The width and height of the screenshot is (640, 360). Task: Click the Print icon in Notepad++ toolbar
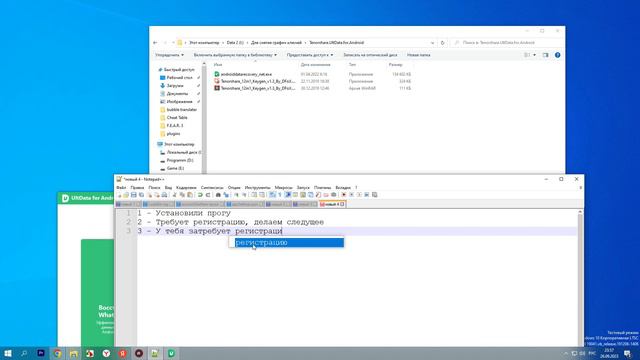tap(164, 195)
